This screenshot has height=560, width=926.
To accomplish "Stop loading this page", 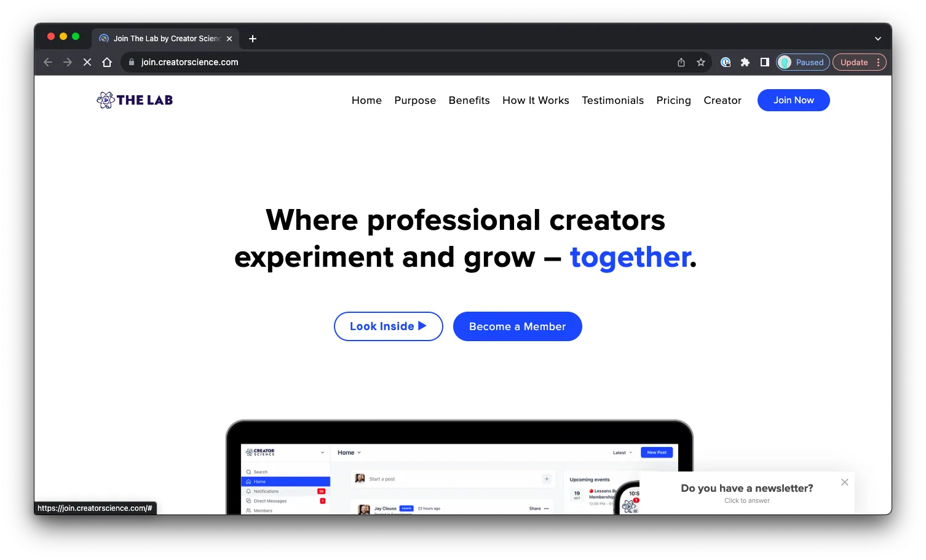I will 87,62.
